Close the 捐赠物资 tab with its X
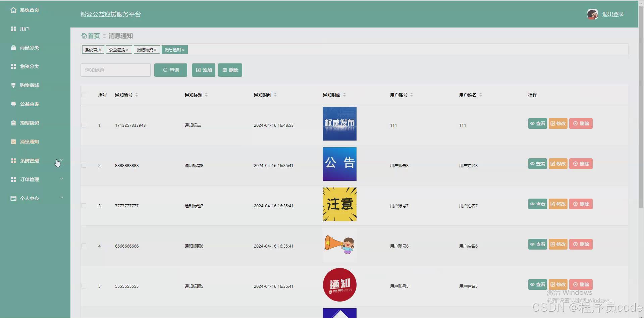 (x=155, y=50)
